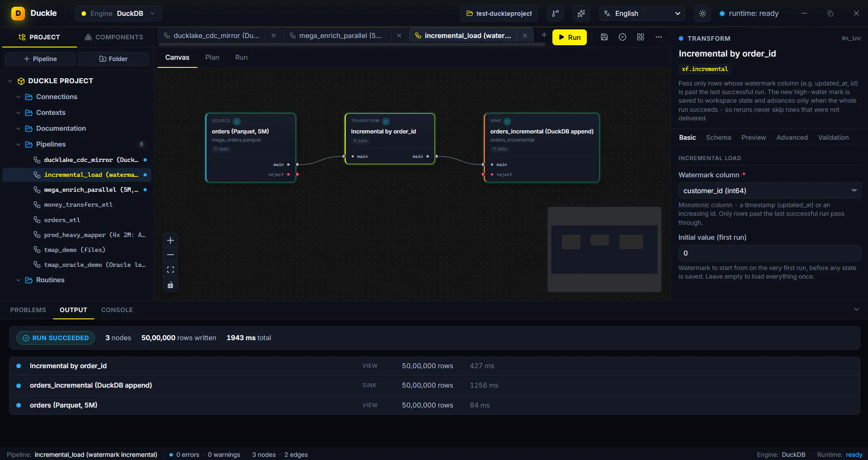Screen dimensions: 868x460
Task: Open the Engine DuckDB dropdown
Action: tap(118, 14)
